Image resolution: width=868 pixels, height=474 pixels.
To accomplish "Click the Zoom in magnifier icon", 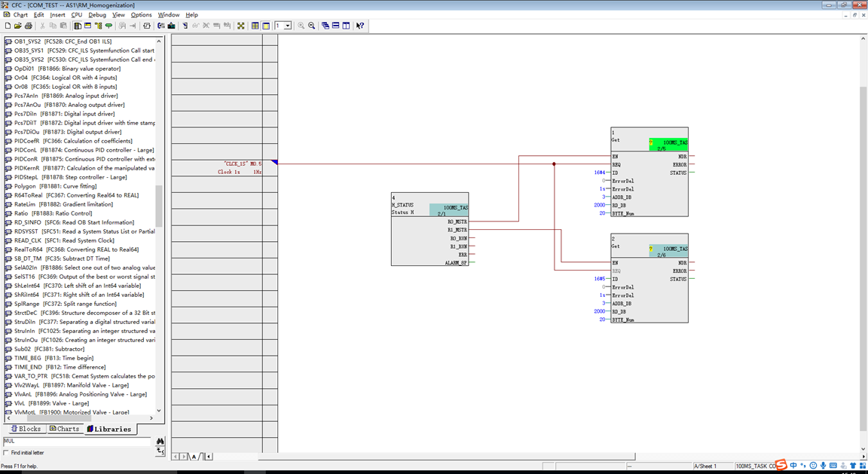I will click(x=301, y=26).
